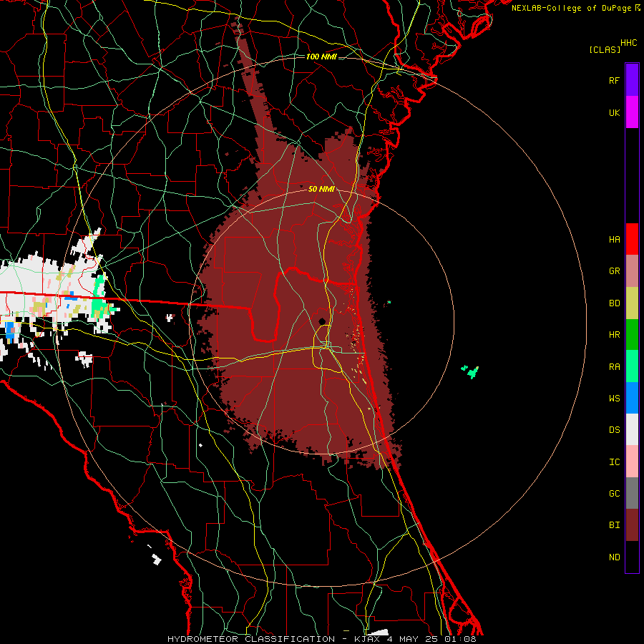Click the RA legend label
This screenshot has width=644, height=644.
614,366
